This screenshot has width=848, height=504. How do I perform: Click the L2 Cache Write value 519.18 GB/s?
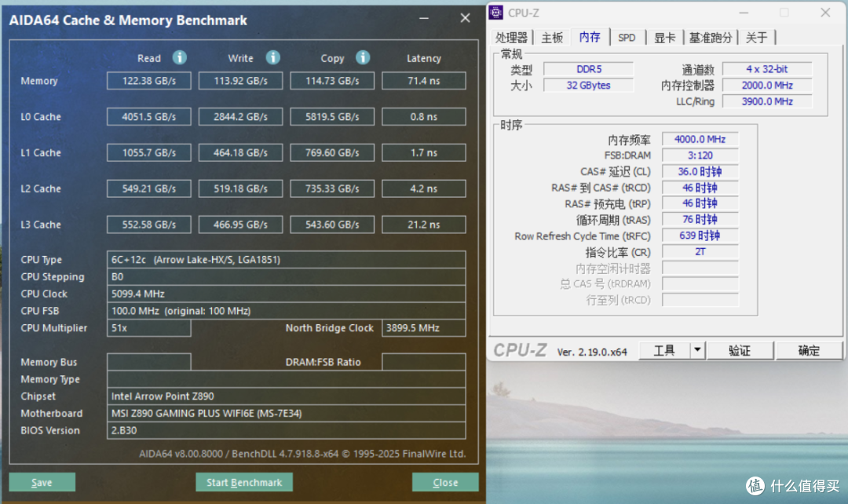point(241,188)
